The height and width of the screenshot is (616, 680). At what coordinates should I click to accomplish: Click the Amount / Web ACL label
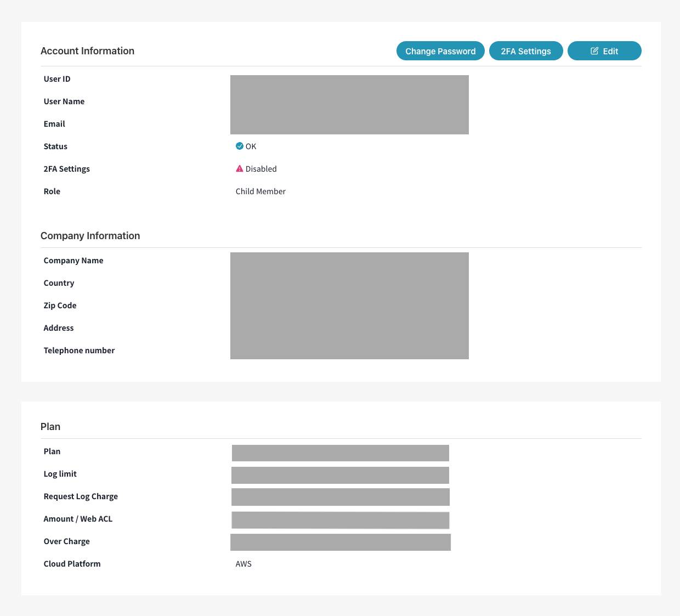tap(78, 519)
